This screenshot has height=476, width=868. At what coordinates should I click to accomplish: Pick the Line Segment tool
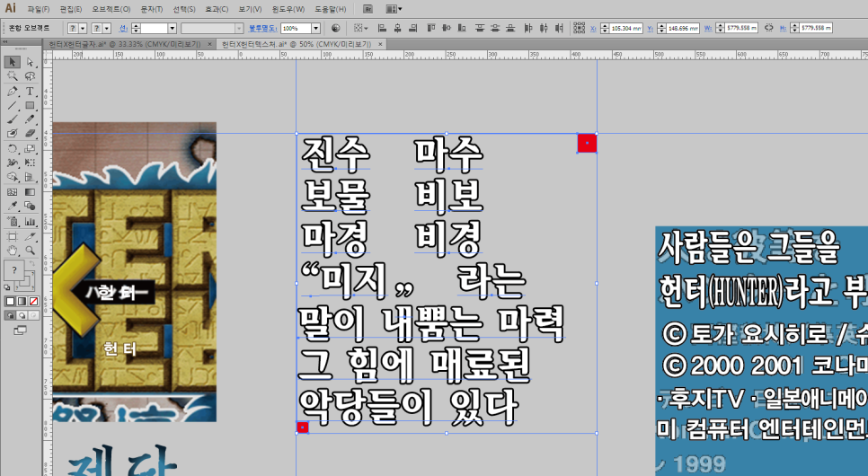pos(13,105)
